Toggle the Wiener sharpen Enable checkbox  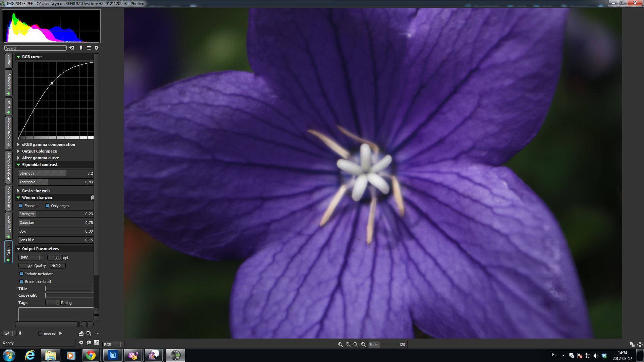(21, 206)
